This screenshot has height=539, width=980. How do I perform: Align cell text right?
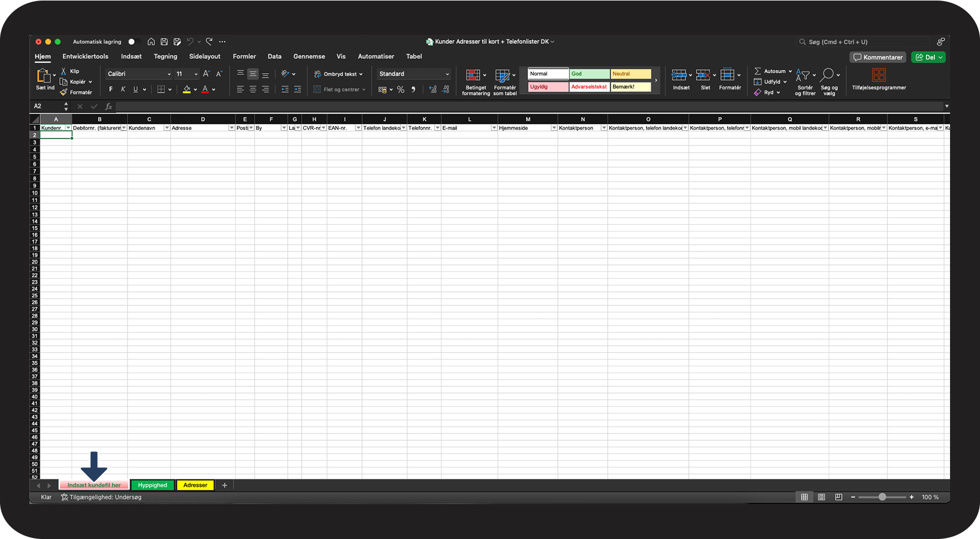click(x=266, y=89)
